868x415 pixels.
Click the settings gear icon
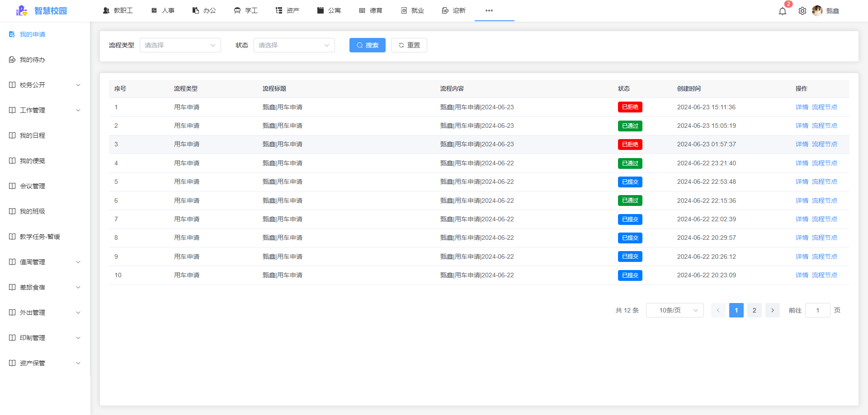point(802,11)
